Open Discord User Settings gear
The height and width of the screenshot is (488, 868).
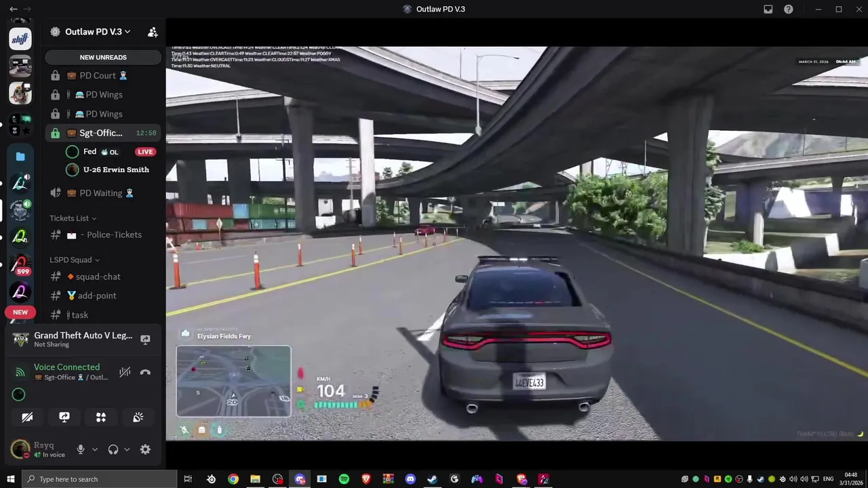coord(145,449)
